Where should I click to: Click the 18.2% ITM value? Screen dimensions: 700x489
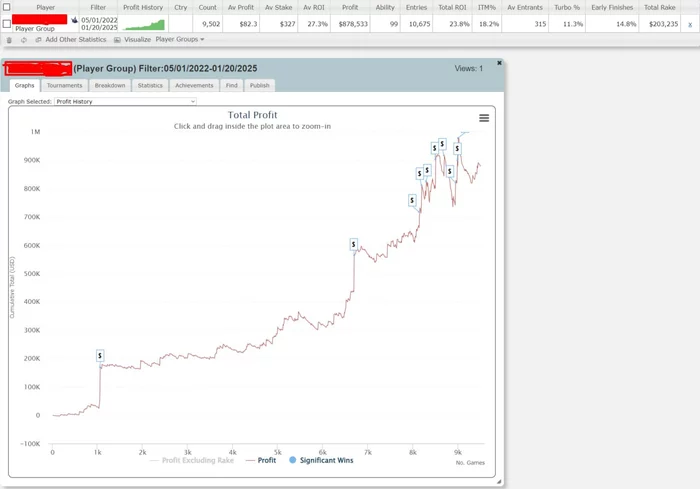489,24
